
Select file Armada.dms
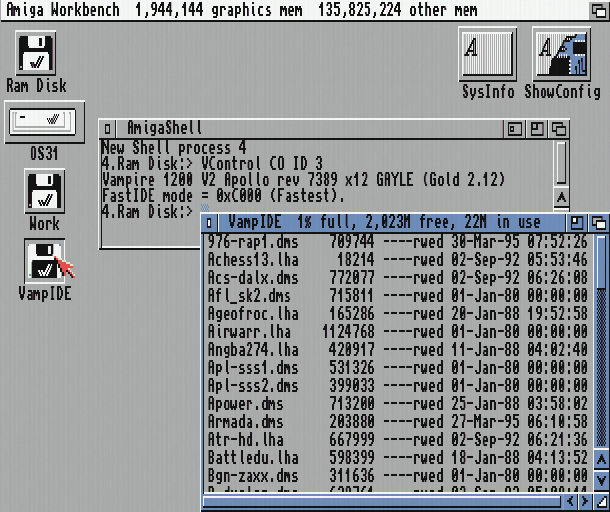397,422
